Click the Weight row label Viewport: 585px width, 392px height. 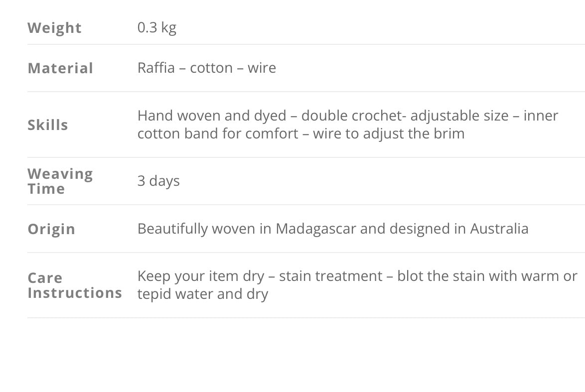click(x=54, y=28)
